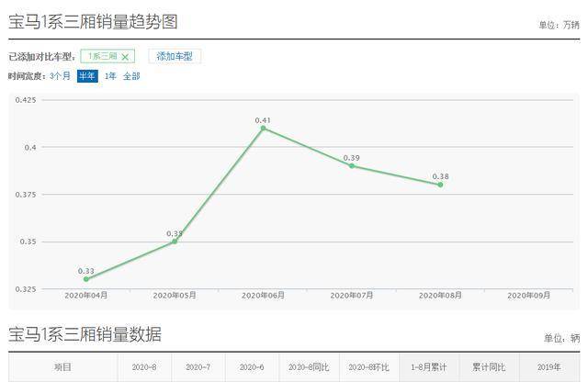Select the 1年 time range

pos(110,76)
